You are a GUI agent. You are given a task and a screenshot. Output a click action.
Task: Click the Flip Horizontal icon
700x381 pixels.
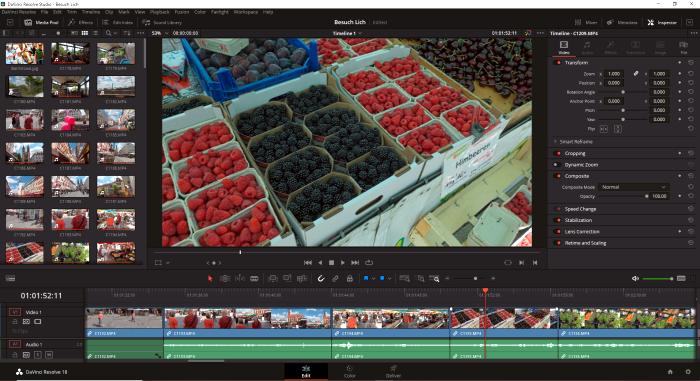604,129
